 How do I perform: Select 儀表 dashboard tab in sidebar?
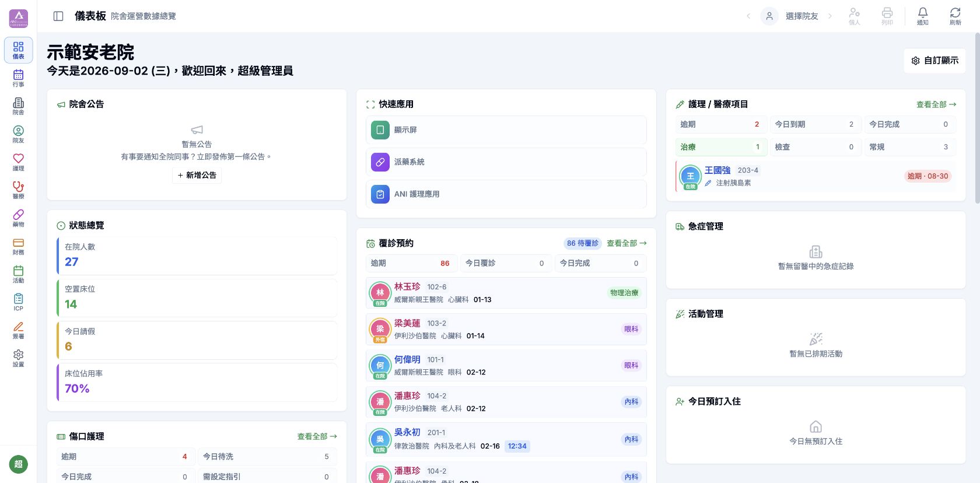(19, 50)
